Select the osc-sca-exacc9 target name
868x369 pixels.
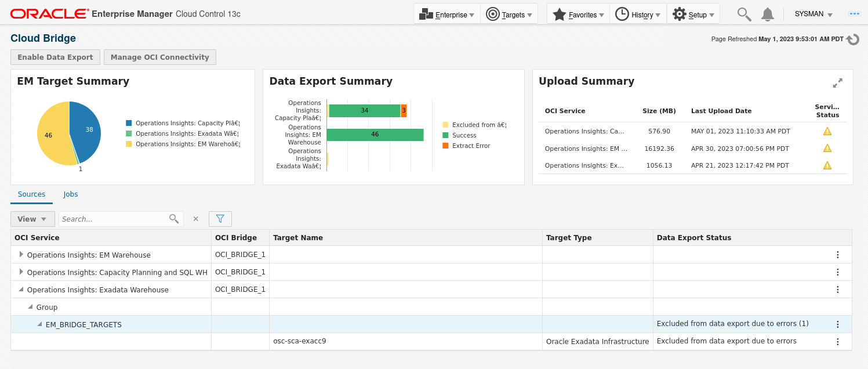pos(300,341)
